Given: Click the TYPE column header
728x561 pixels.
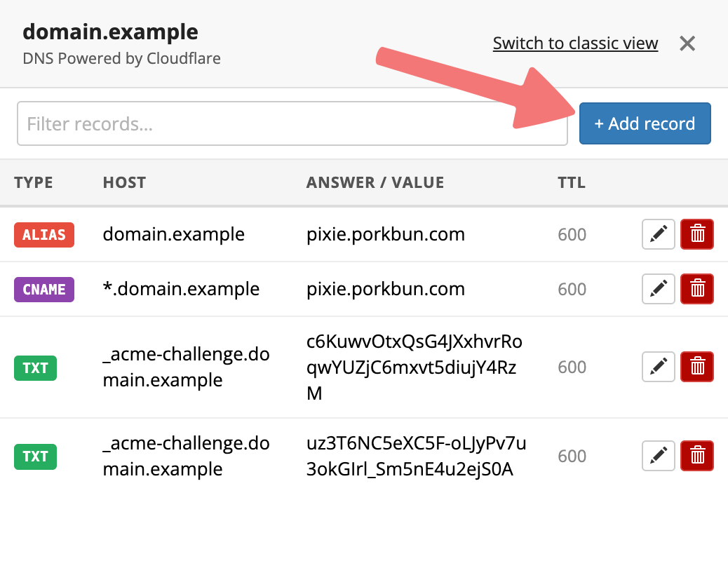Looking at the screenshot, I should pos(34,183).
